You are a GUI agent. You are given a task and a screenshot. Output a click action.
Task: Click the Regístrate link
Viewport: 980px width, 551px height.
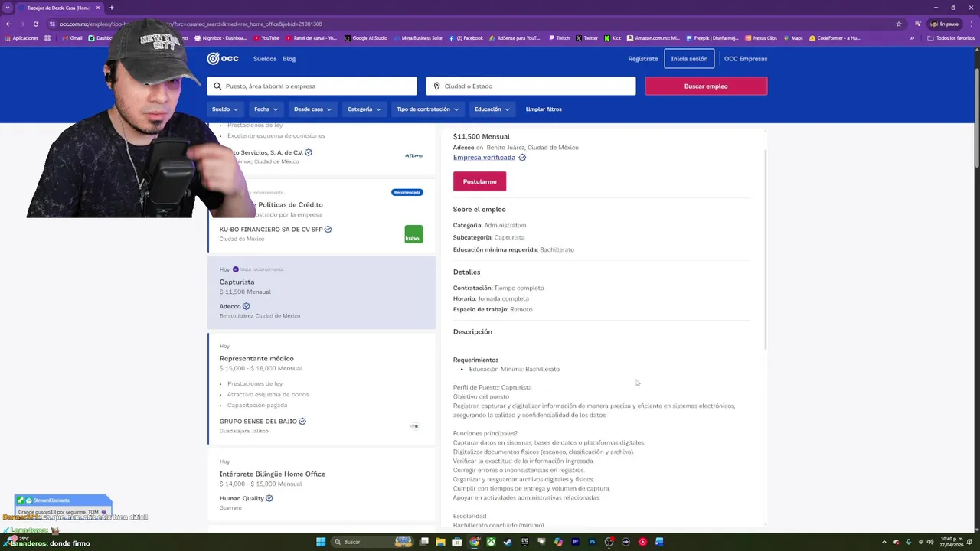643,59
